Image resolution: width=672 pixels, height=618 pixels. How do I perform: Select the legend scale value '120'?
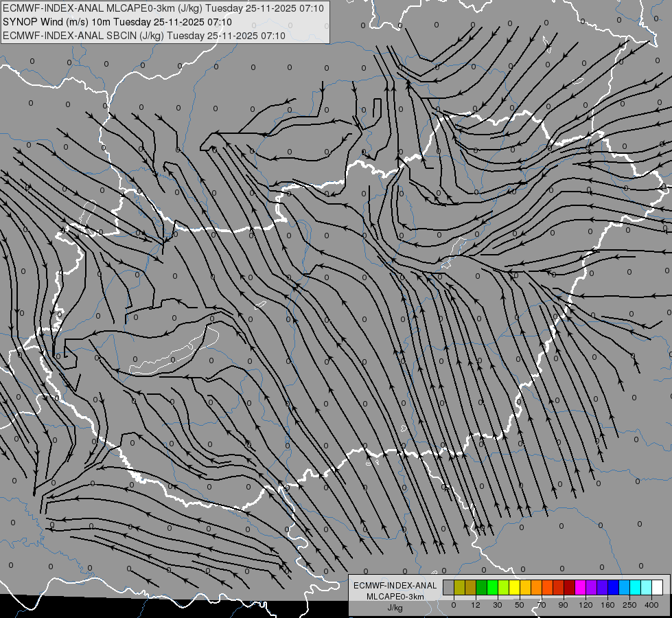click(586, 605)
